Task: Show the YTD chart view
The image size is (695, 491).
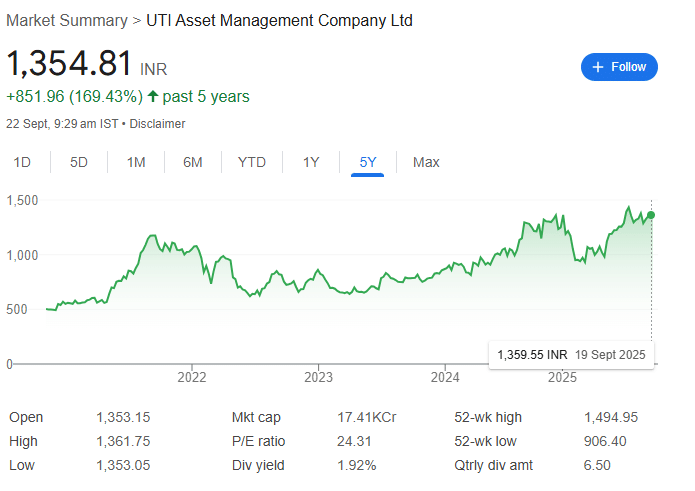Action: (x=252, y=162)
